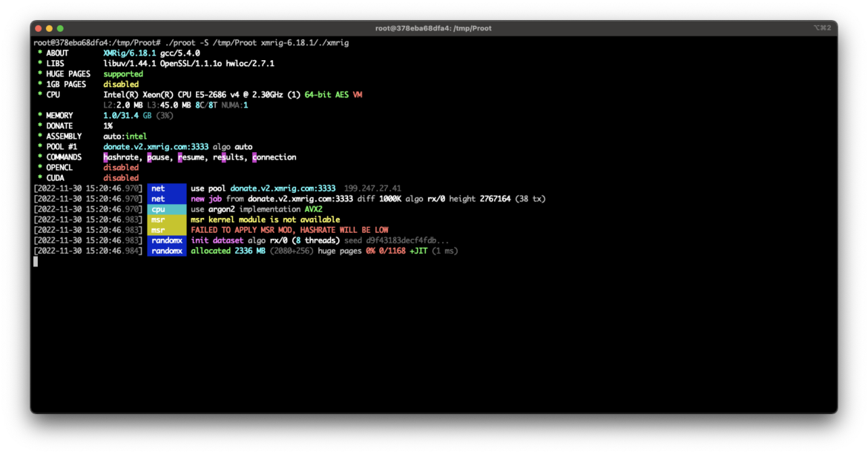
Task: Click the AVX2 implementation text
Action: (x=313, y=209)
